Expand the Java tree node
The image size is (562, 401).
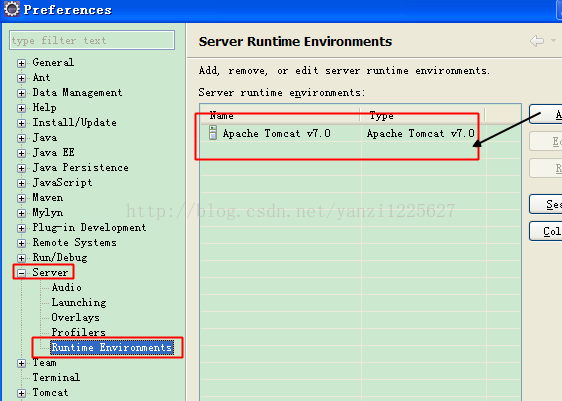pyautogui.click(x=22, y=138)
